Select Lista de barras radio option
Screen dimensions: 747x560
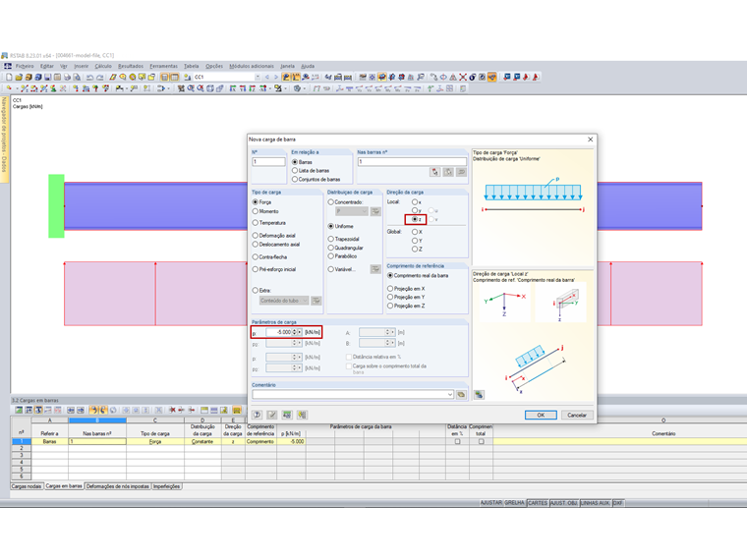point(295,171)
